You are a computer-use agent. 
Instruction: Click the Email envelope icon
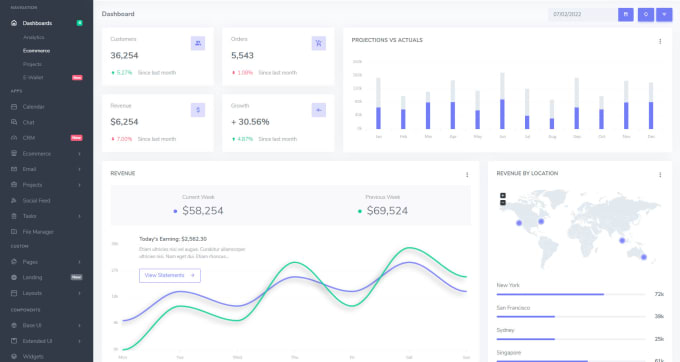(14, 169)
